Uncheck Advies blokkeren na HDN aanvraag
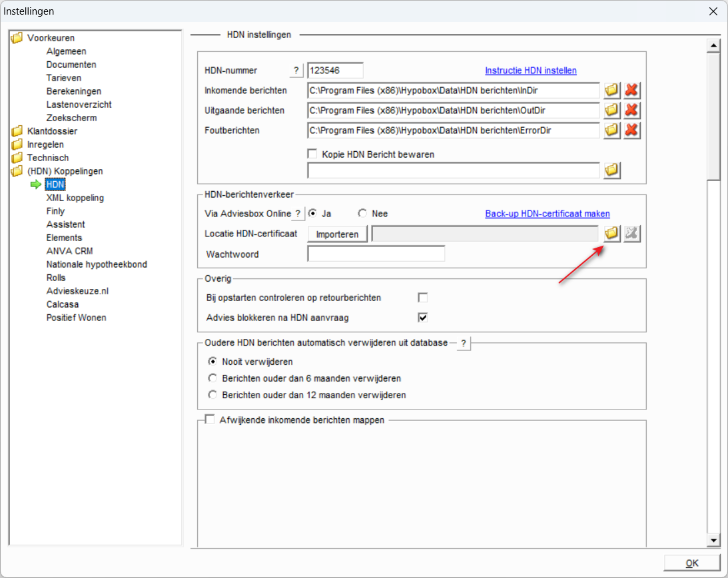Viewport: 728px width, 578px height. [422, 318]
